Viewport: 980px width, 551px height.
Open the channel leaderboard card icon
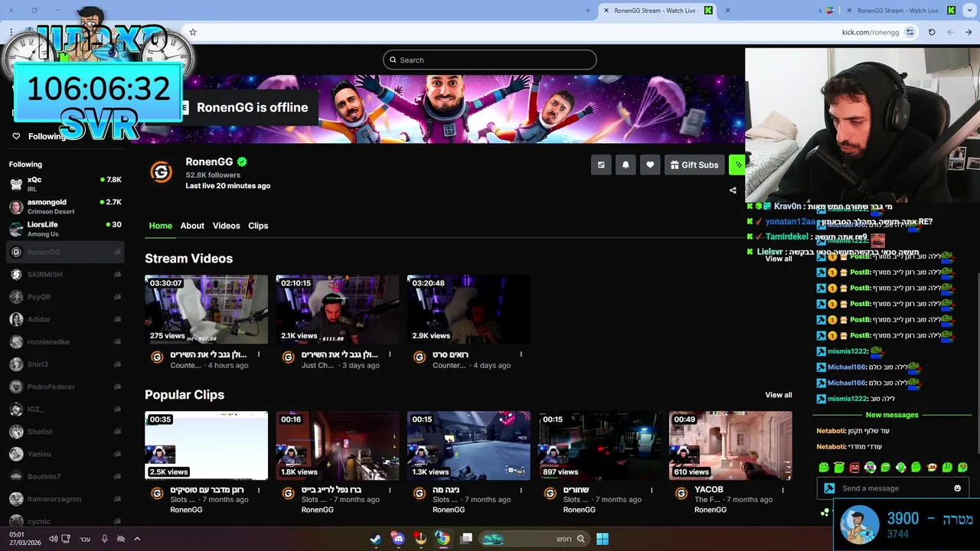(x=601, y=165)
